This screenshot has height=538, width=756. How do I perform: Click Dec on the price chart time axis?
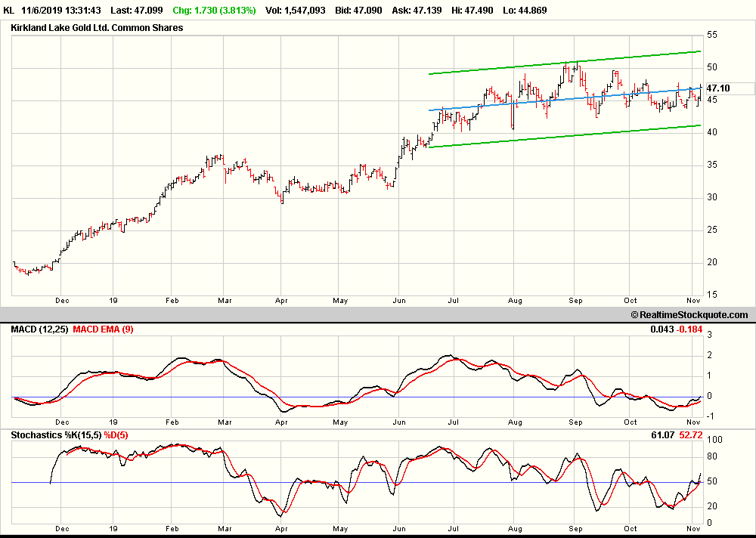(62, 300)
